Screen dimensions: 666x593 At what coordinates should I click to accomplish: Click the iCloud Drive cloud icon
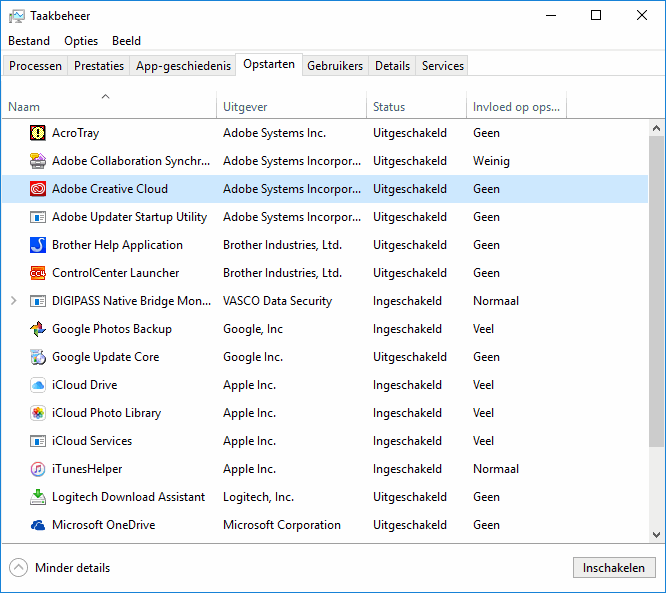coord(38,385)
